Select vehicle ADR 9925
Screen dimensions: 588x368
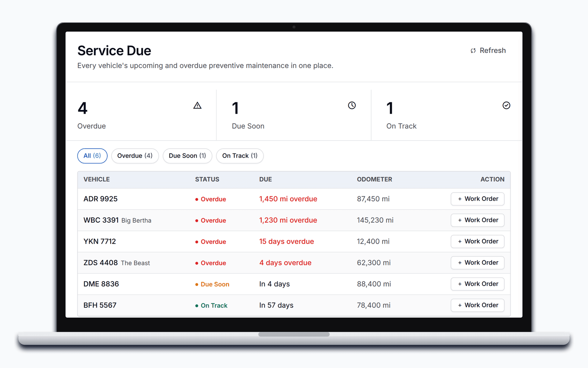101,199
